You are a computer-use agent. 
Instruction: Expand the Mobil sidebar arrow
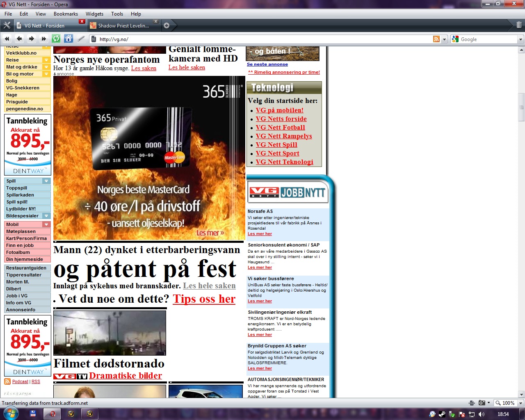[x=46, y=224]
